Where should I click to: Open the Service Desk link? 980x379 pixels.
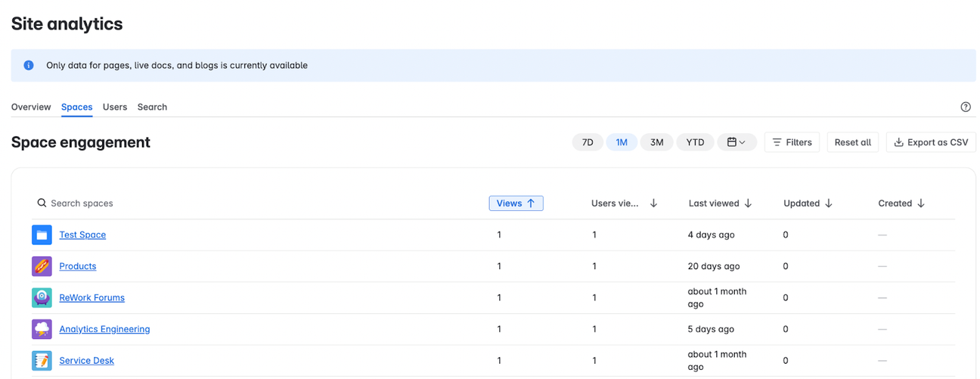[x=87, y=361]
